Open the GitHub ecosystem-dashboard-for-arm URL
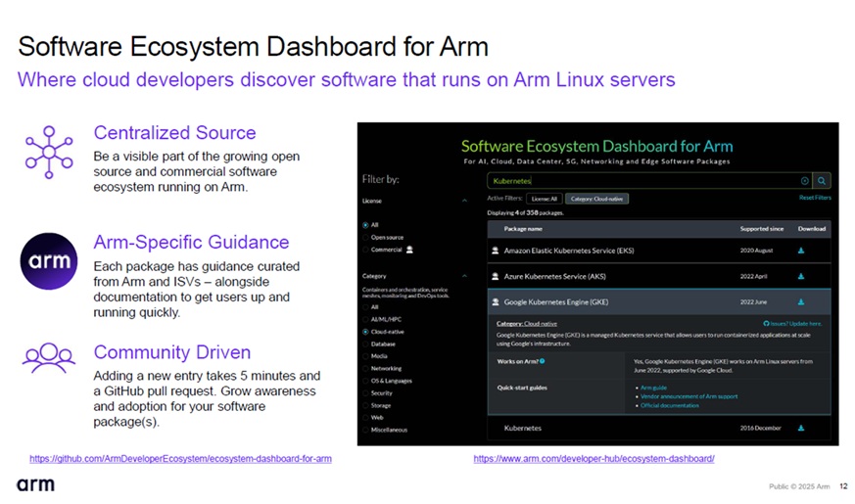The height and width of the screenshot is (504, 855). point(180,459)
